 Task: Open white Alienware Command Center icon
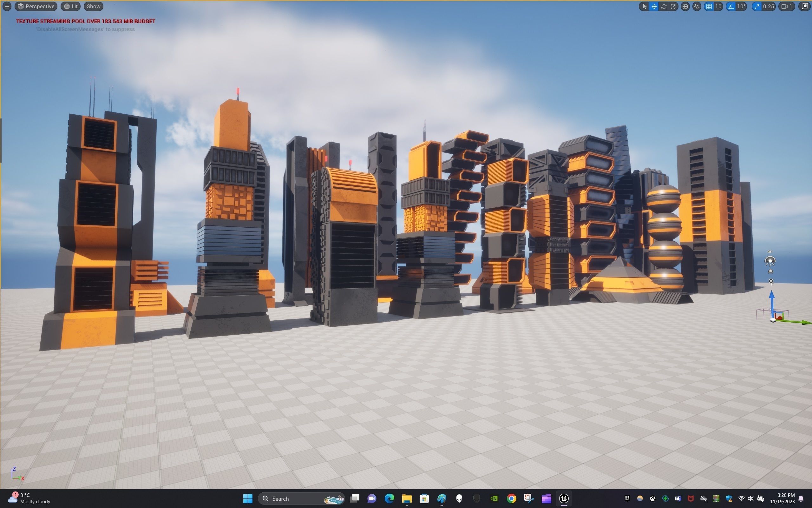click(459, 498)
